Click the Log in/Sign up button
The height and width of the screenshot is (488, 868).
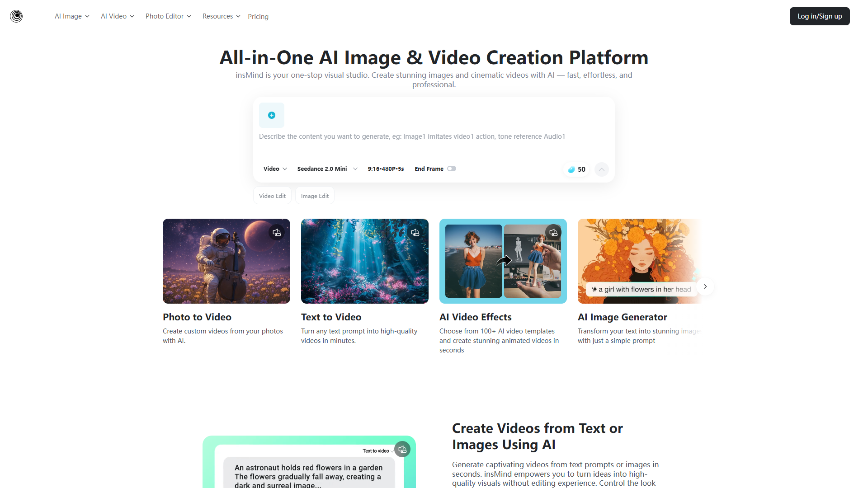(x=820, y=16)
